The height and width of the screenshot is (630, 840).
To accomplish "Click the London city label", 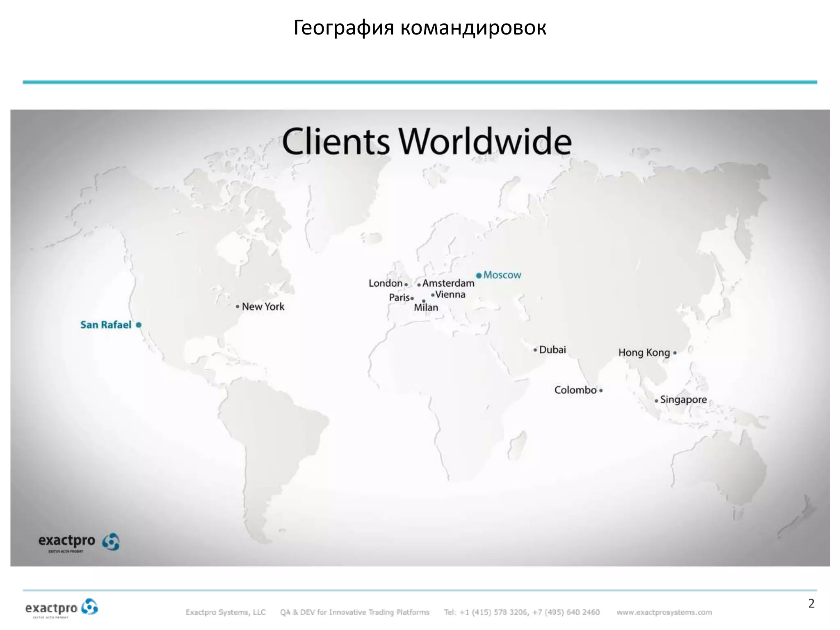I will 385,283.
